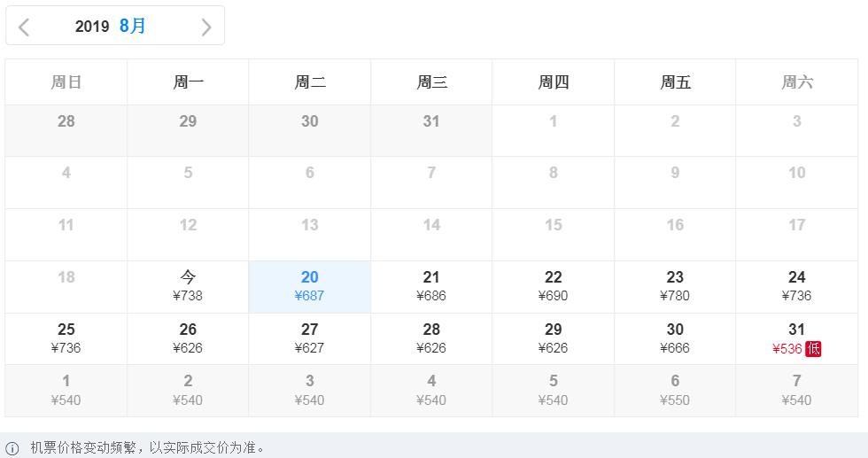Choose Saturday August 24 at ¥736
The width and height of the screenshot is (868, 458).
click(x=796, y=286)
